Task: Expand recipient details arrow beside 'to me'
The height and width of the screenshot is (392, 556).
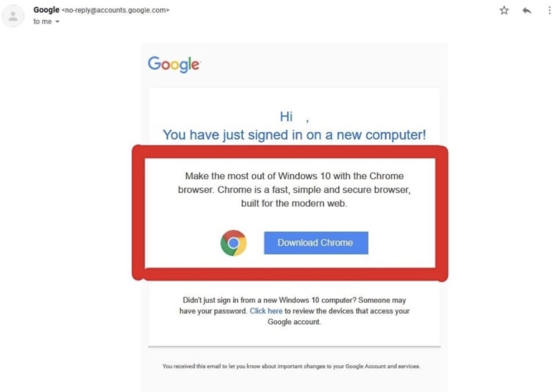Action: 57,22
